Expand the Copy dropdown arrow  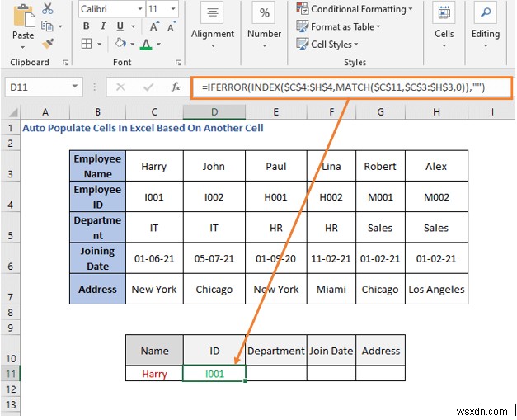point(60,26)
